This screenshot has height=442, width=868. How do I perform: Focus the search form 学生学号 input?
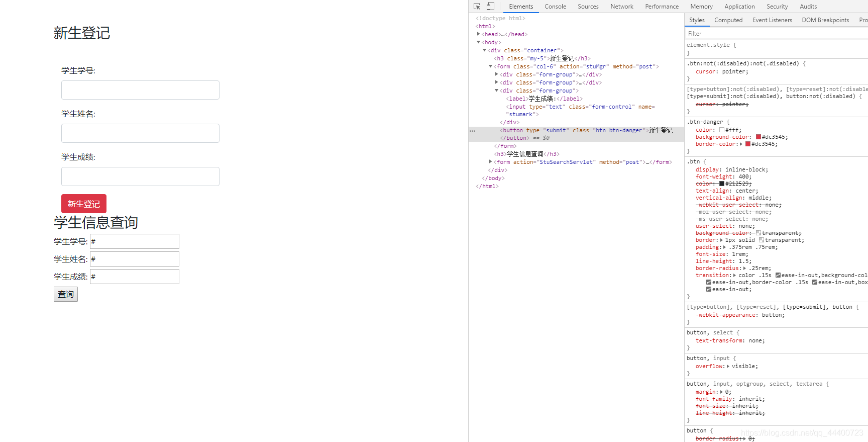pos(135,241)
